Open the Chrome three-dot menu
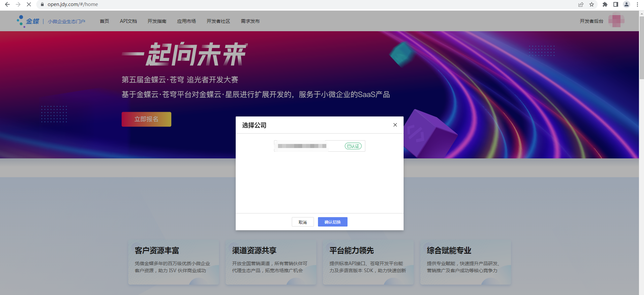Image resolution: width=644 pixels, height=295 pixels. point(637,4)
